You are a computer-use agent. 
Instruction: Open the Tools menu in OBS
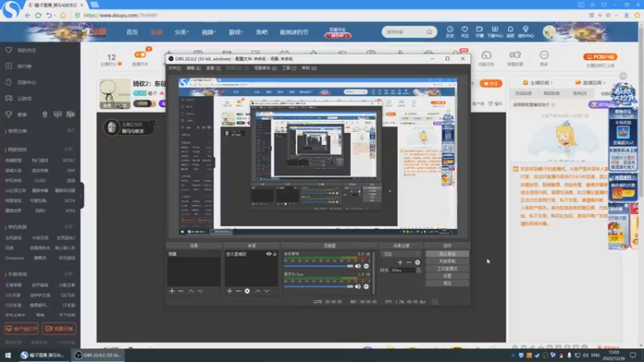tap(289, 68)
